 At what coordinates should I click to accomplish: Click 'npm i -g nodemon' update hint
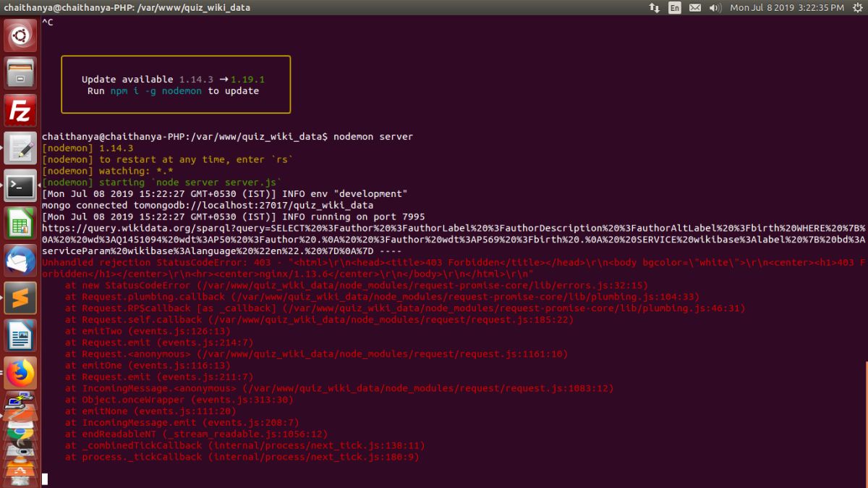[x=156, y=91]
